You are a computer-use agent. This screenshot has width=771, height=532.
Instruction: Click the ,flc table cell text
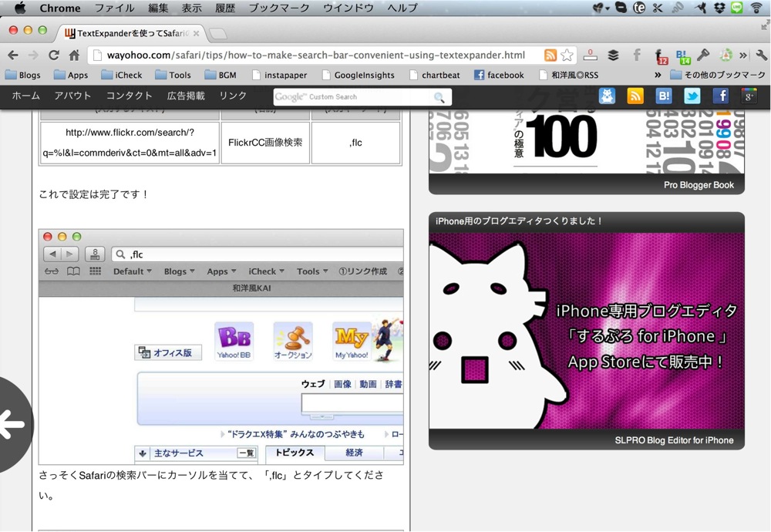point(356,143)
